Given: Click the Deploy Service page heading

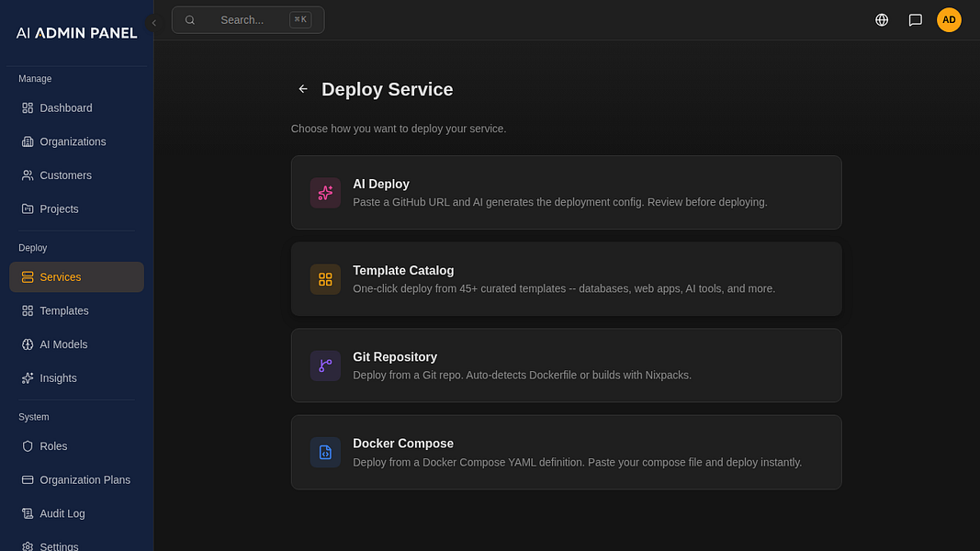Looking at the screenshot, I should point(387,89).
